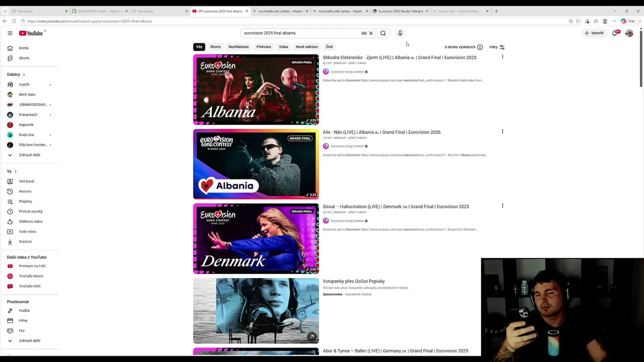
Task: Open the Vytvořit create menu
Action: (x=594, y=33)
